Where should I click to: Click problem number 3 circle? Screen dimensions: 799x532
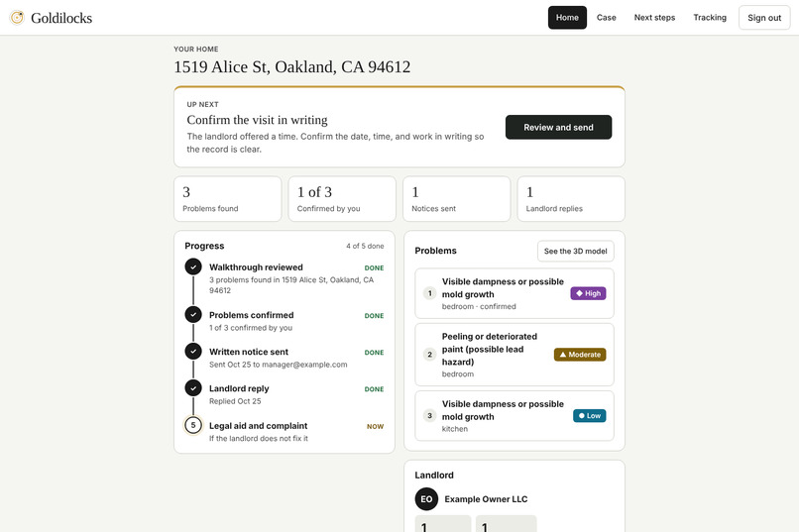click(429, 415)
